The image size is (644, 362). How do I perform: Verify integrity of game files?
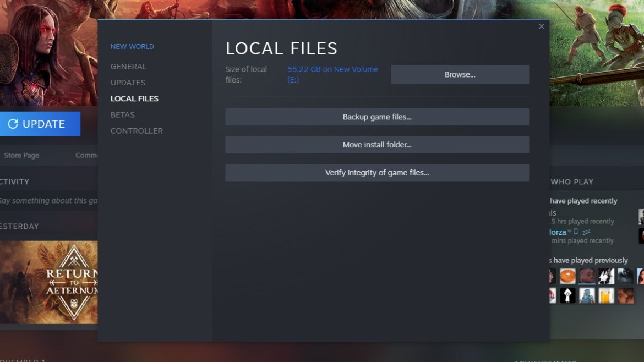coord(377,173)
